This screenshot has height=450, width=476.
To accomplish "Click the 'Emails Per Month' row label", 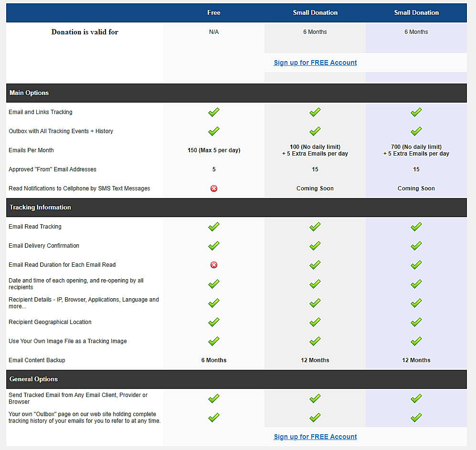I will pos(31,150).
